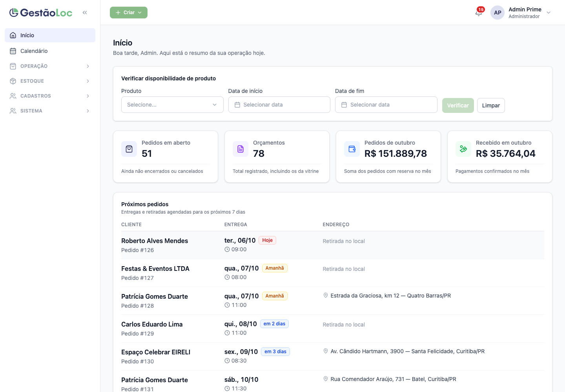This screenshot has width=565, height=392.
Task: Click the Pedidos de outubro wallet icon
Action: 352,149
